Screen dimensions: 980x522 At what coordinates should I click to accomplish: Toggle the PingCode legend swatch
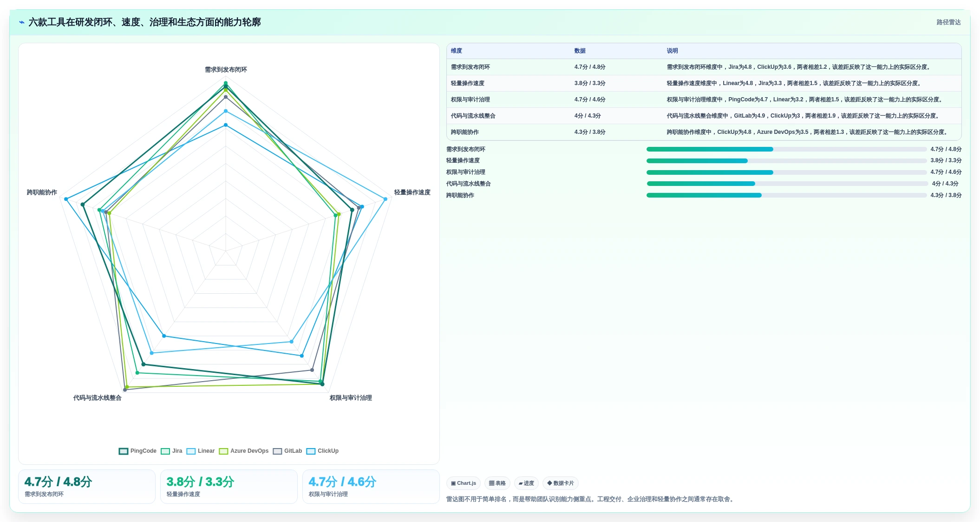coord(124,451)
